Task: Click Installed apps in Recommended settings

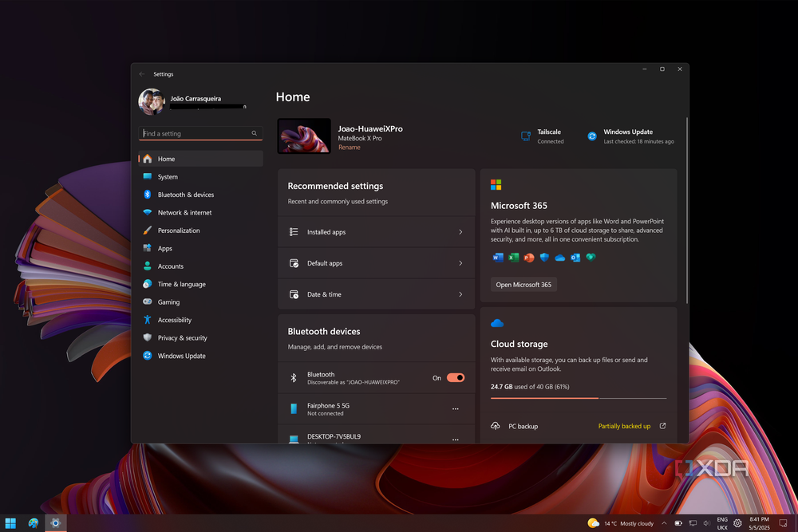Action: click(x=377, y=232)
